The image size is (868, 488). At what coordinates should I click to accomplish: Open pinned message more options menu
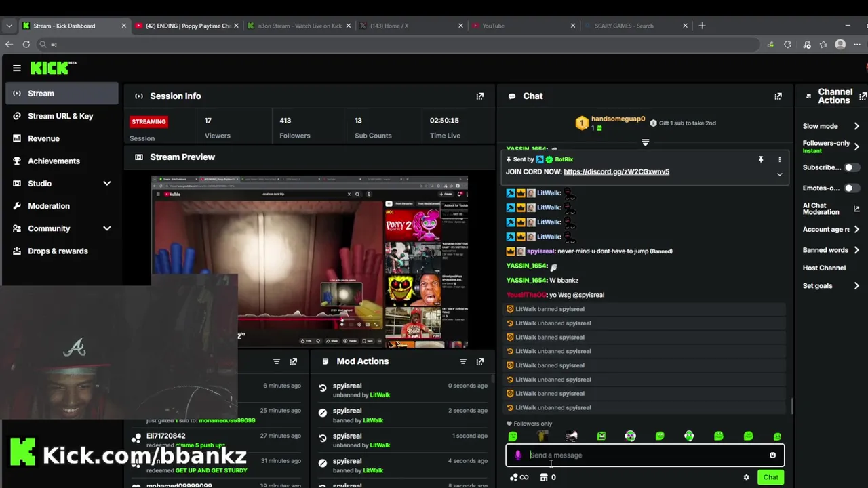[x=779, y=159]
